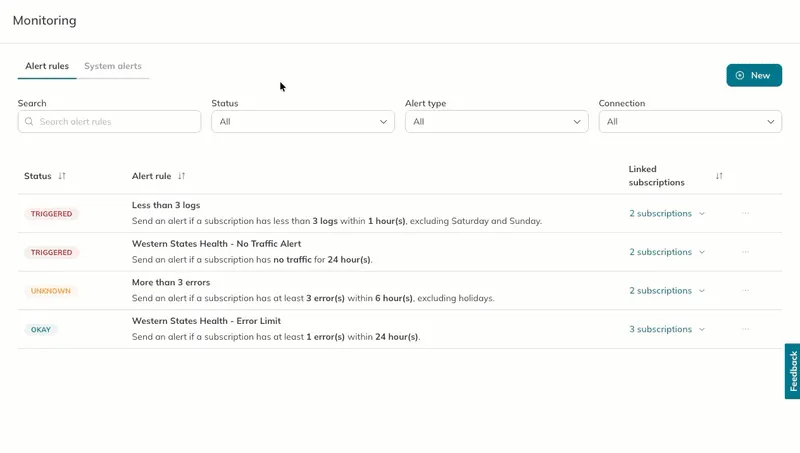Open the Feedback side tab
800x453 pixels.
click(x=792, y=371)
